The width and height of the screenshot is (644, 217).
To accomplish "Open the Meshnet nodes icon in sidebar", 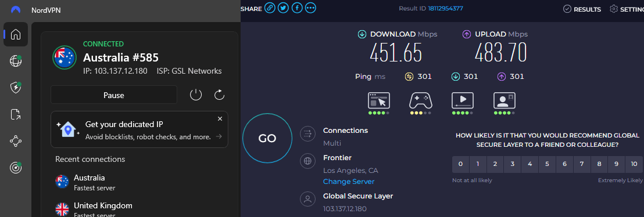I will point(16,141).
